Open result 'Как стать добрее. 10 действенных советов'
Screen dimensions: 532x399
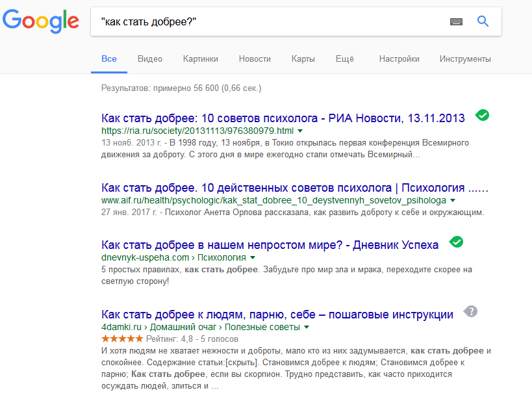pos(294,188)
